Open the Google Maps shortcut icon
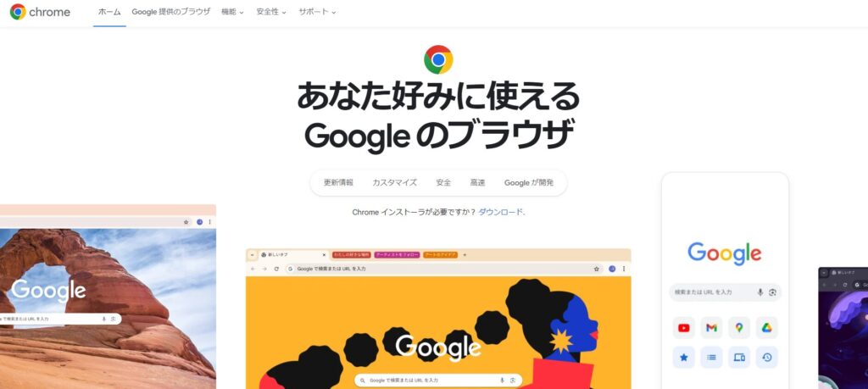Screen dimensions: 868x389 pyautogui.click(x=739, y=328)
